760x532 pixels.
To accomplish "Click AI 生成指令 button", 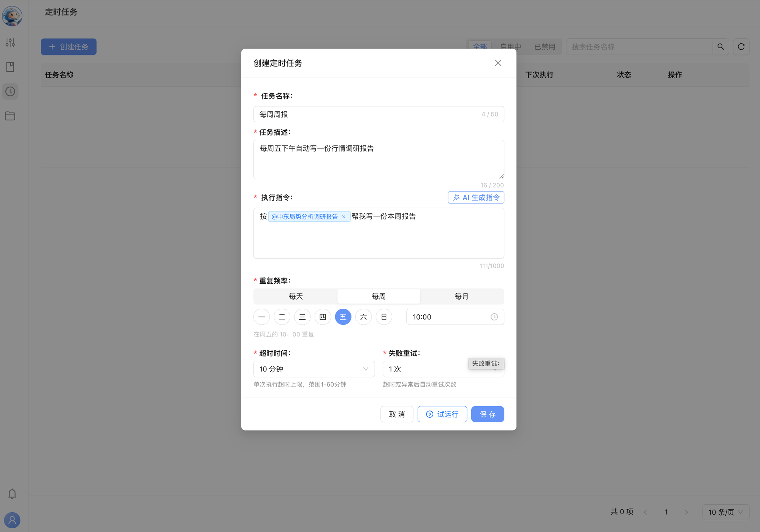I will pyautogui.click(x=476, y=197).
